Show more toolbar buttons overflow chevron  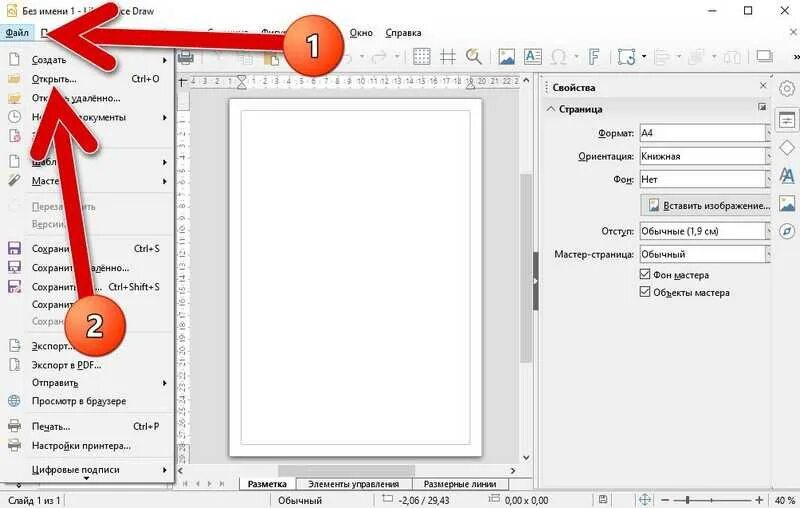pos(795,57)
